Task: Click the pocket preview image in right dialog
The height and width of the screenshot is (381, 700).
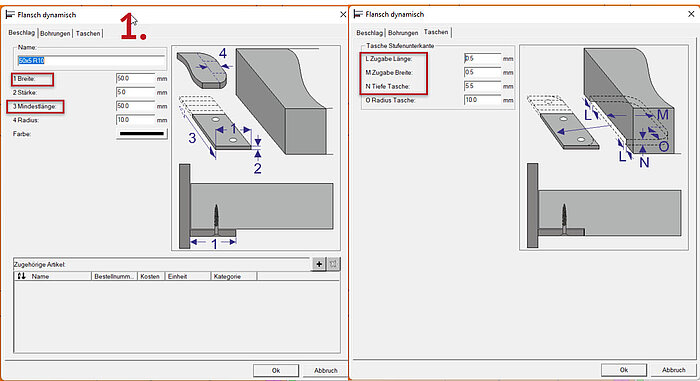Action: click(x=604, y=147)
